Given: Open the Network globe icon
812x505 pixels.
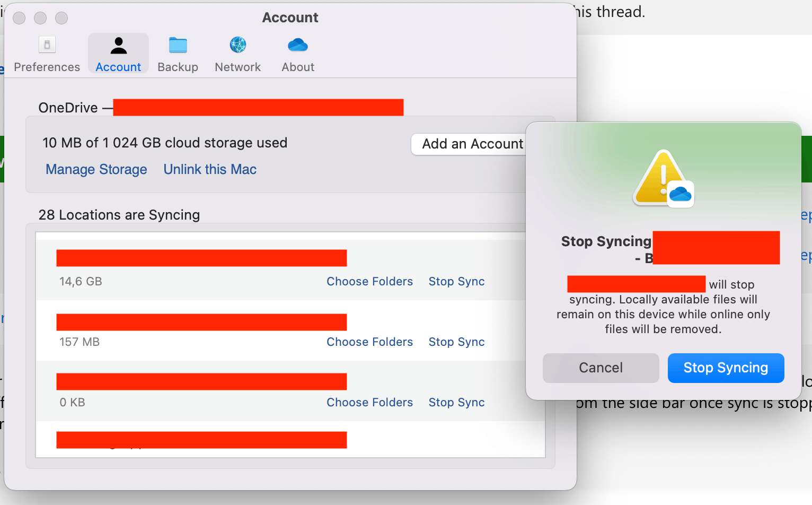Looking at the screenshot, I should [x=238, y=45].
